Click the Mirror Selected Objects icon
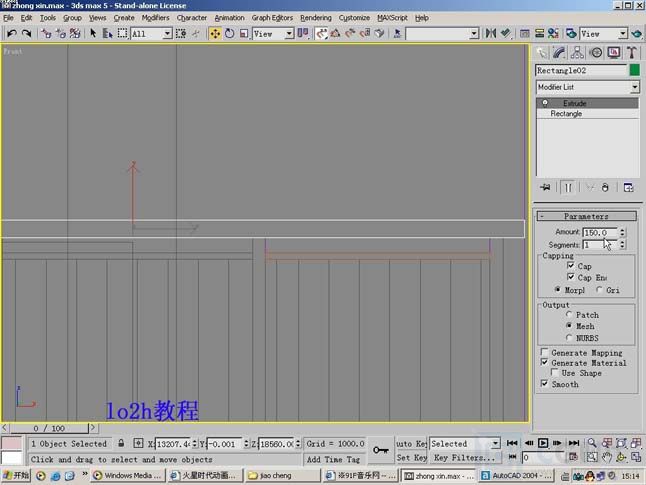646x485 pixels. tap(490, 33)
